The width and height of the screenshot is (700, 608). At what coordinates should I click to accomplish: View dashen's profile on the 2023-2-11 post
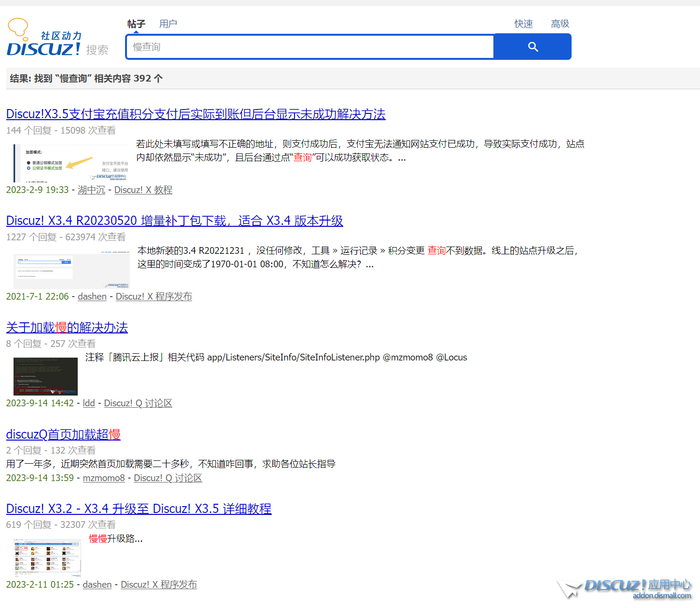click(97, 584)
